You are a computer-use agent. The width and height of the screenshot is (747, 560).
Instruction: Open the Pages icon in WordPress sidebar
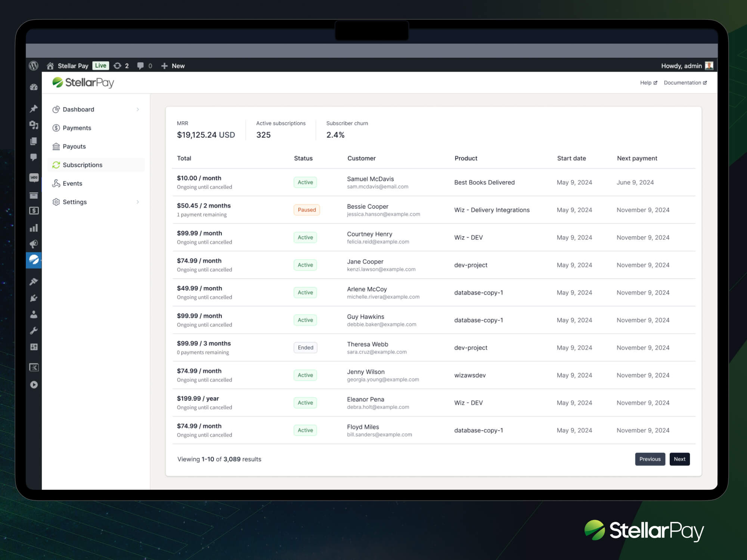34,141
